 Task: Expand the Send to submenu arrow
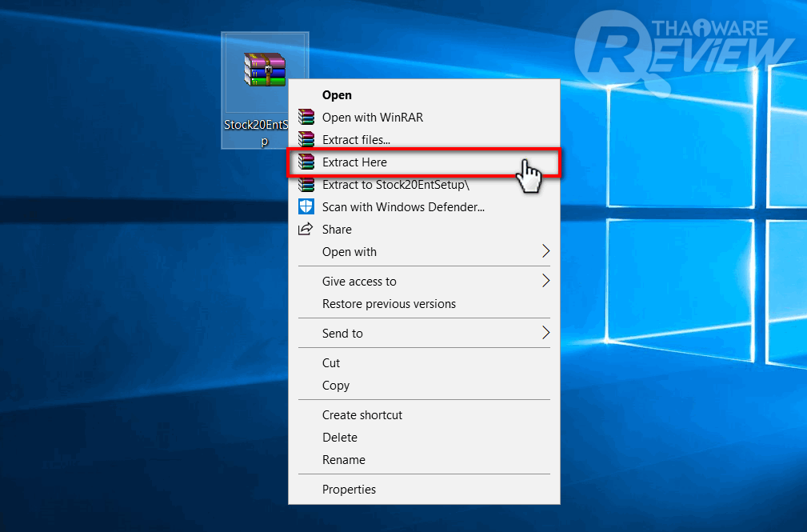pyautogui.click(x=546, y=333)
